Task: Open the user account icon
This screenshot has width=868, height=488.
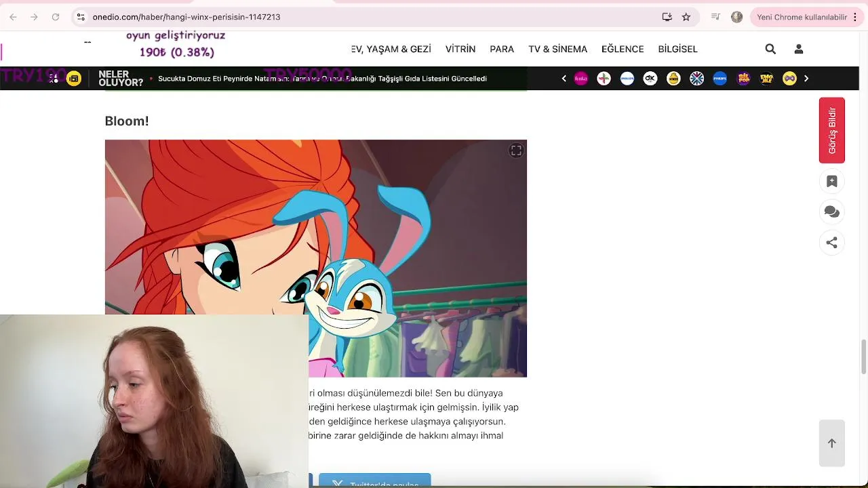Action: coord(799,49)
